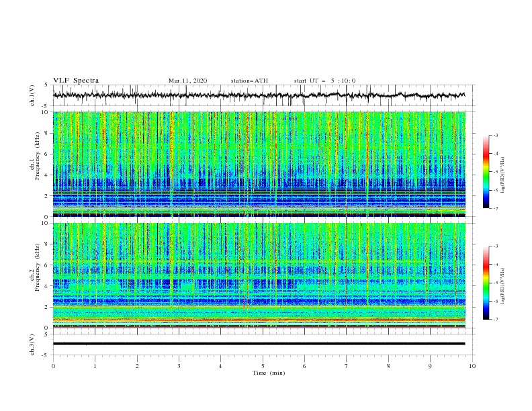Click the '1' tick on the Time axis

click(95, 366)
